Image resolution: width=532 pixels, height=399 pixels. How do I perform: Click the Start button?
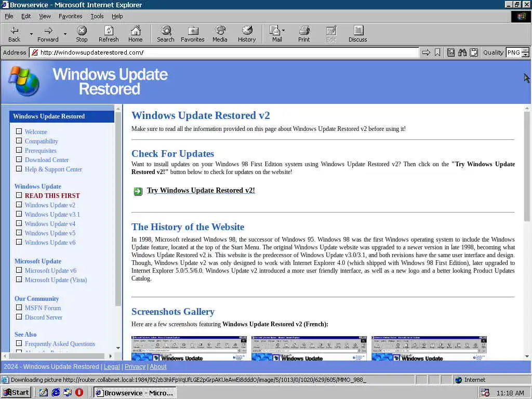[16, 393]
